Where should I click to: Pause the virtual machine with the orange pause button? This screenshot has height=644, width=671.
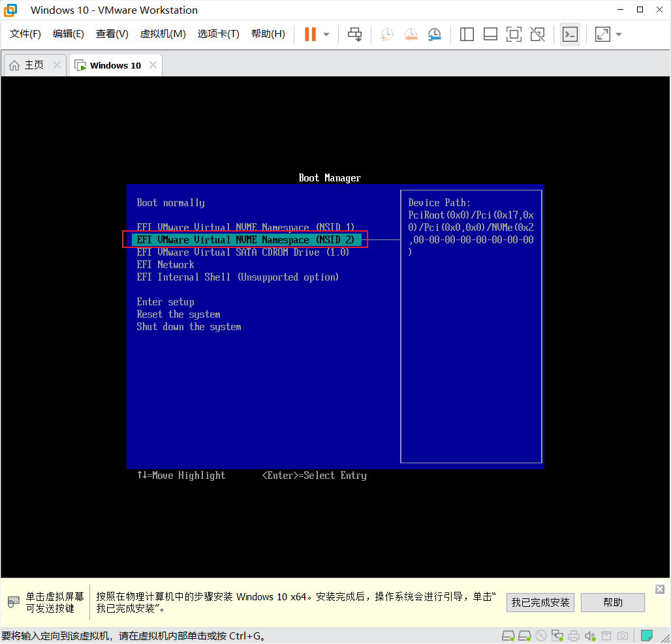pyautogui.click(x=310, y=34)
